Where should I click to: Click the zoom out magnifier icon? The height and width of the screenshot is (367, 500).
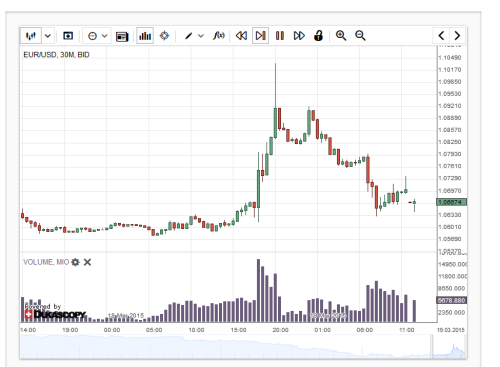point(360,35)
